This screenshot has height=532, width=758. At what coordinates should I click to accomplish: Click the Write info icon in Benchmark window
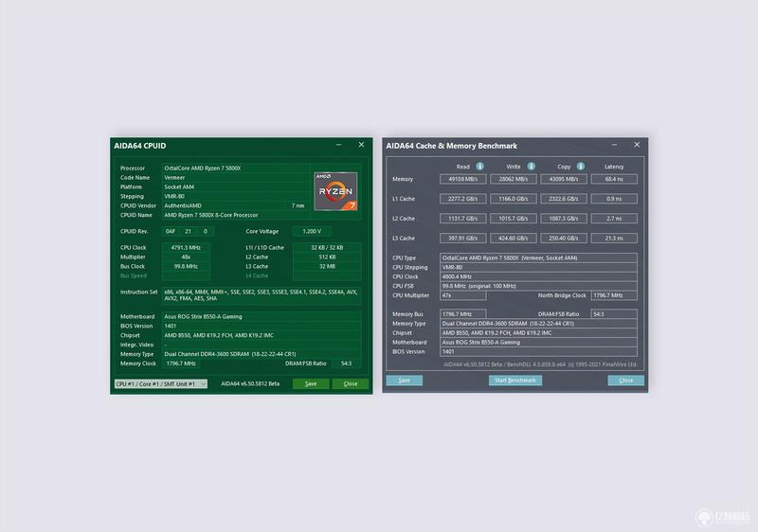(x=531, y=166)
